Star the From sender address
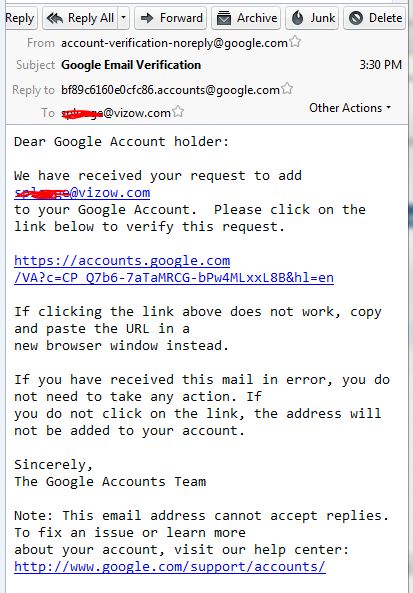This screenshot has height=593, width=413. (x=295, y=42)
